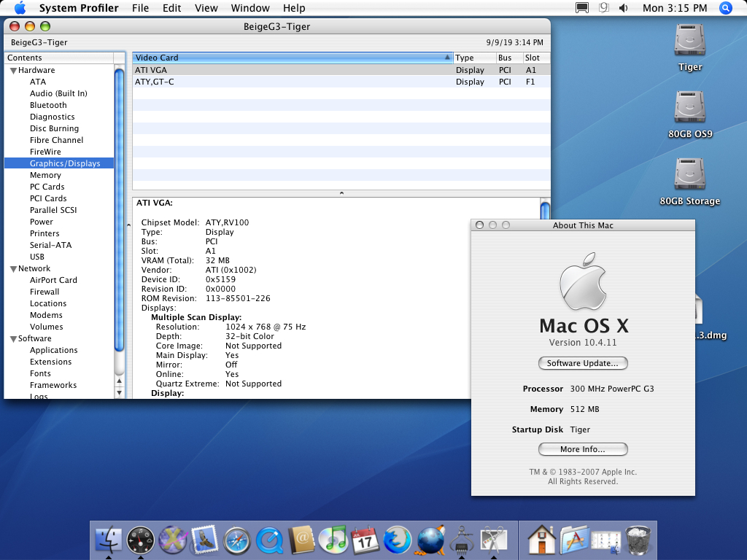Toggle sort arrow on Video Card column
Viewport: 747px width, 560px height.
tap(447, 57)
